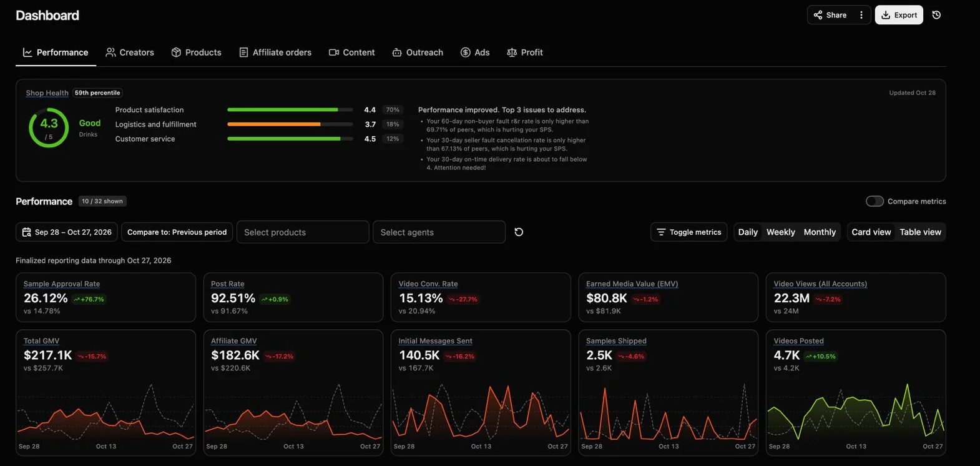The image size is (980, 466).
Task: Follow the Shop Health link
Action: [x=47, y=93]
